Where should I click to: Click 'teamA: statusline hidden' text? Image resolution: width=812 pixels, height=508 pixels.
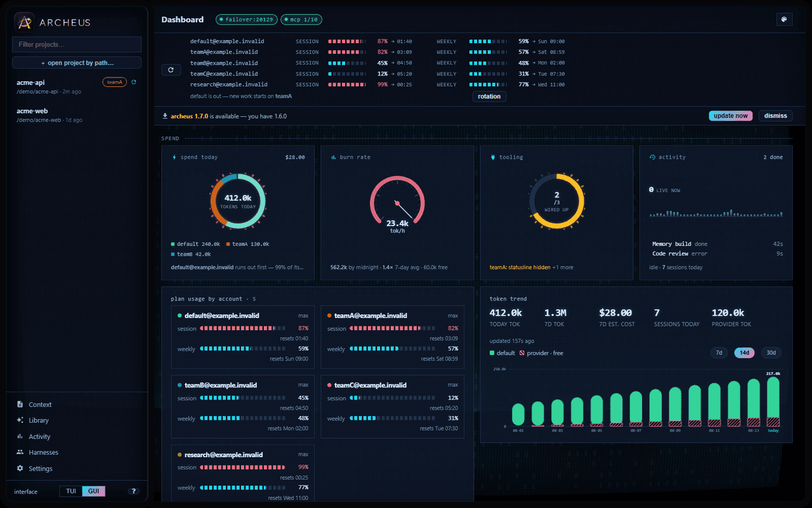coord(520,267)
